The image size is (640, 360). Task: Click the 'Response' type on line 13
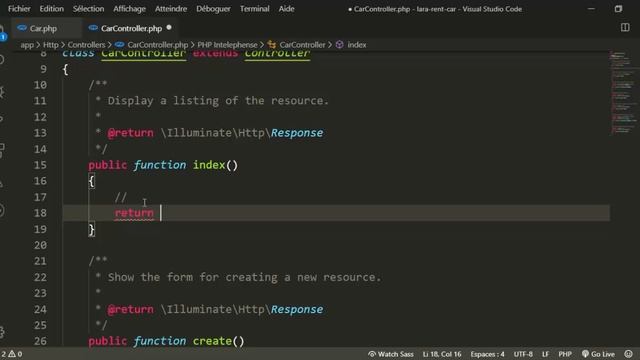click(297, 133)
